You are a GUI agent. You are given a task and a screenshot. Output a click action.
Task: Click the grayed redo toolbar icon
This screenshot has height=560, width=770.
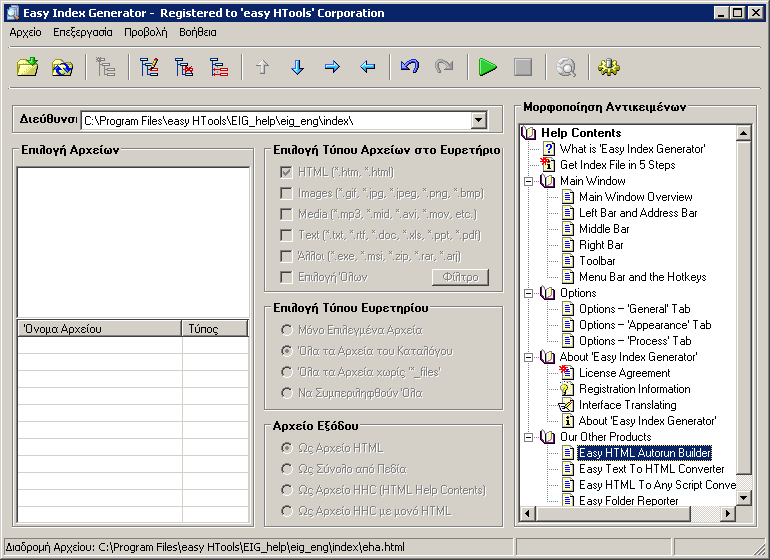(444, 66)
